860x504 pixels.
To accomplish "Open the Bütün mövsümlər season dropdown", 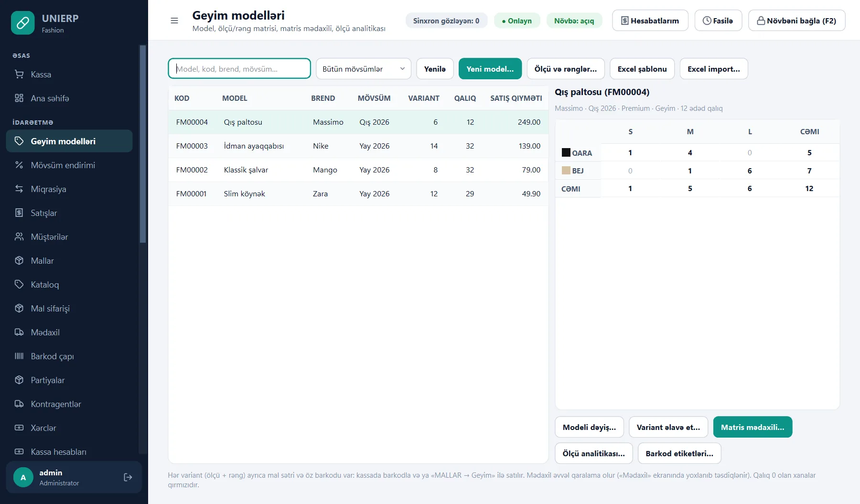I will [364, 69].
